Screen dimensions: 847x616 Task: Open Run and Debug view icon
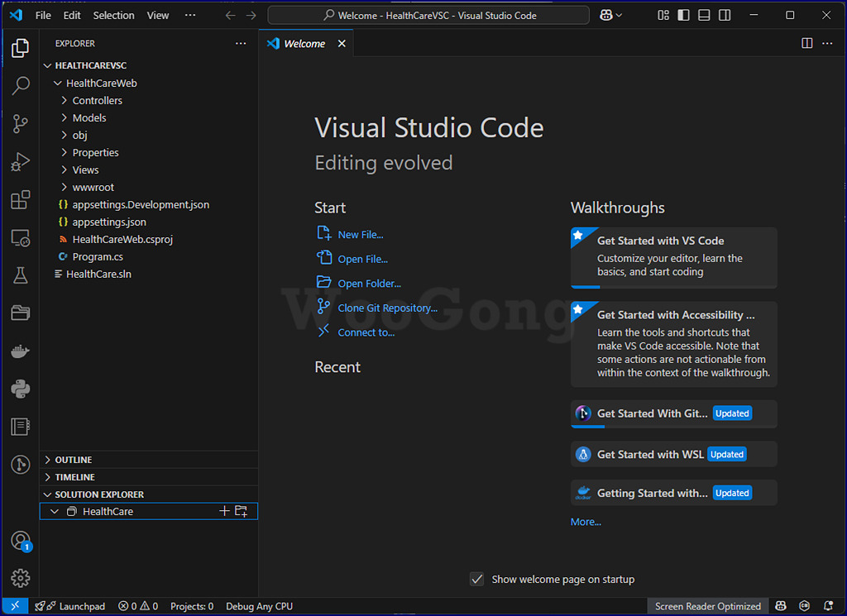(21, 161)
